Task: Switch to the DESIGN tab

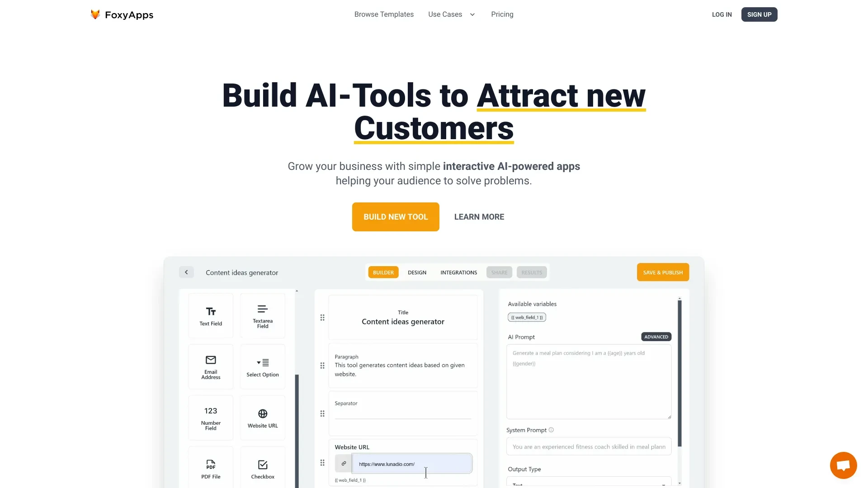Action: [417, 272]
